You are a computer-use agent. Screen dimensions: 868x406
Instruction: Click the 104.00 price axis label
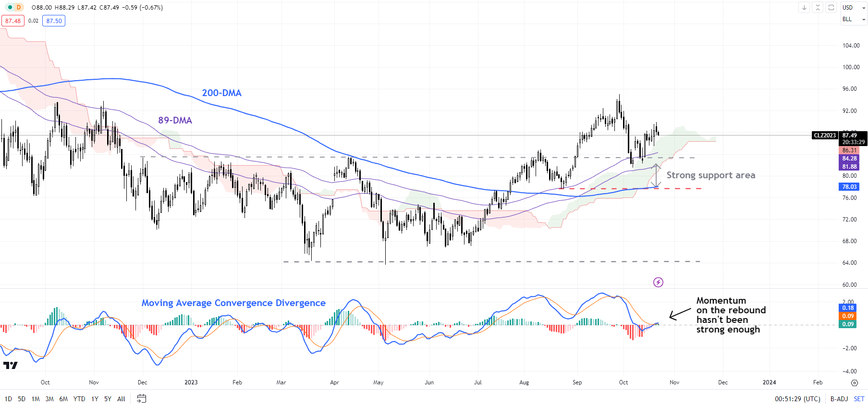tap(851, 46)
